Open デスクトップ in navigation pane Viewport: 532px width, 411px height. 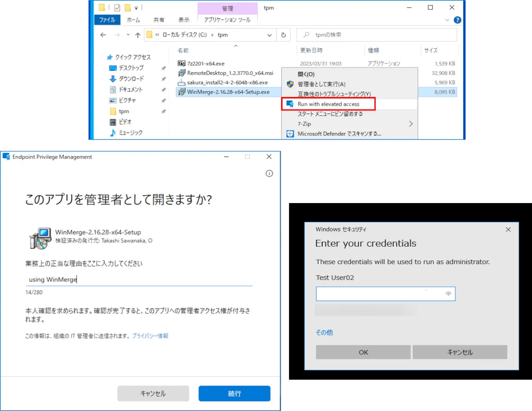tap(131, 68)
